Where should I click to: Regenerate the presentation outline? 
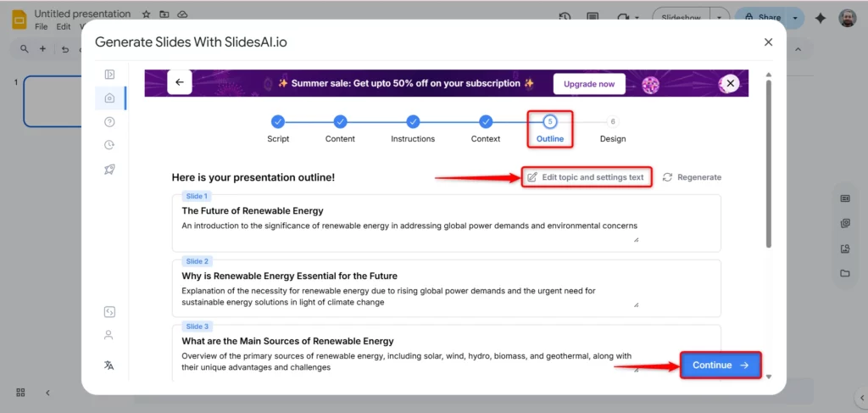coord(692,177)
